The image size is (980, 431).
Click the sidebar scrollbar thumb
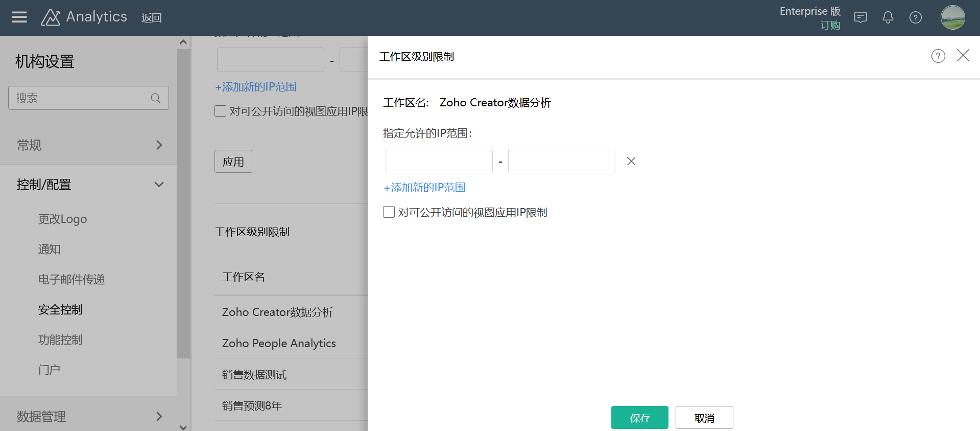[183, 203]
